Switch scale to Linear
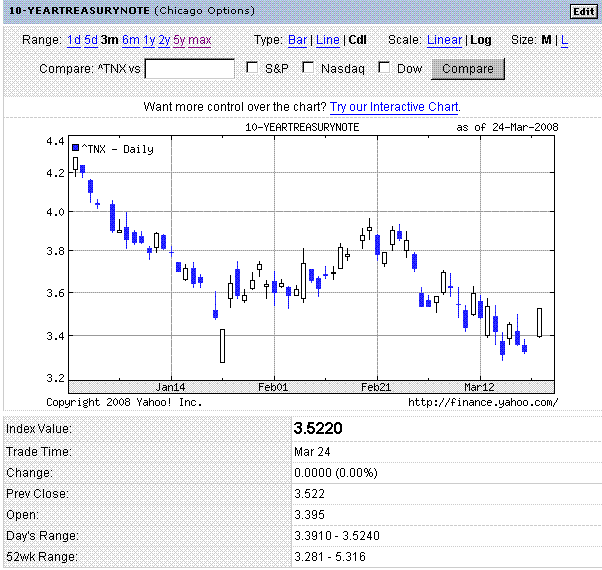This screenshot has width=602, height=570. [x=444, y=40]
